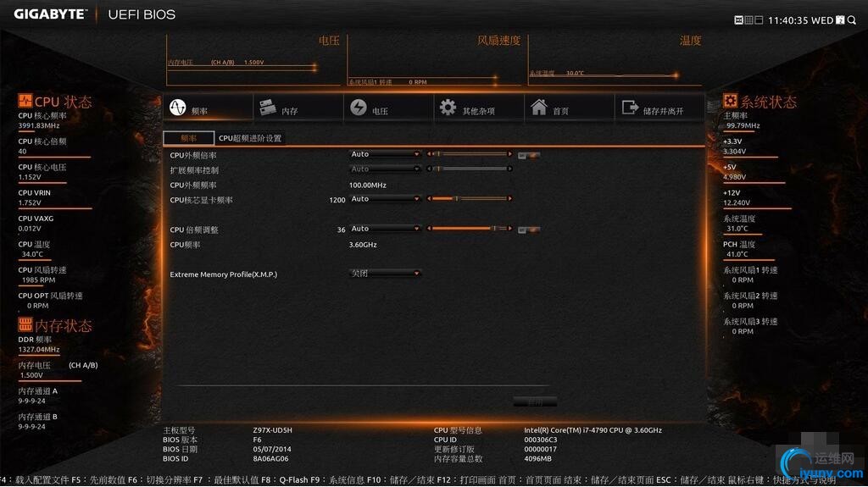
Task: Click the 1327.04MHz DDR frequency reading
Action: pyautogui.click(x=39, y=349)
